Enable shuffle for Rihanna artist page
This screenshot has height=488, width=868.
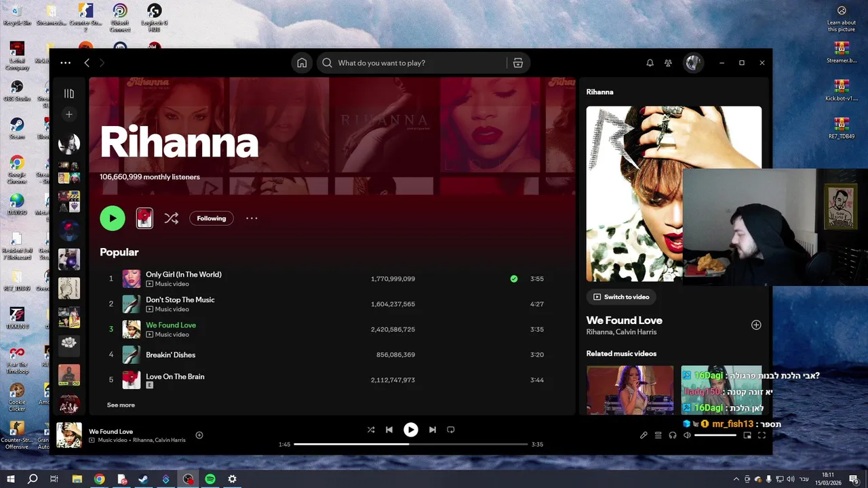coord(171,218)
